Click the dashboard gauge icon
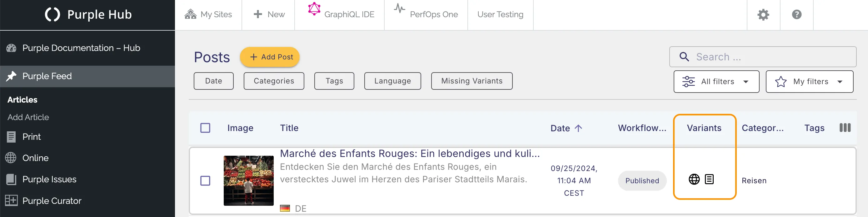The width and height of the screenshot is (868, 217). point(11,48)
